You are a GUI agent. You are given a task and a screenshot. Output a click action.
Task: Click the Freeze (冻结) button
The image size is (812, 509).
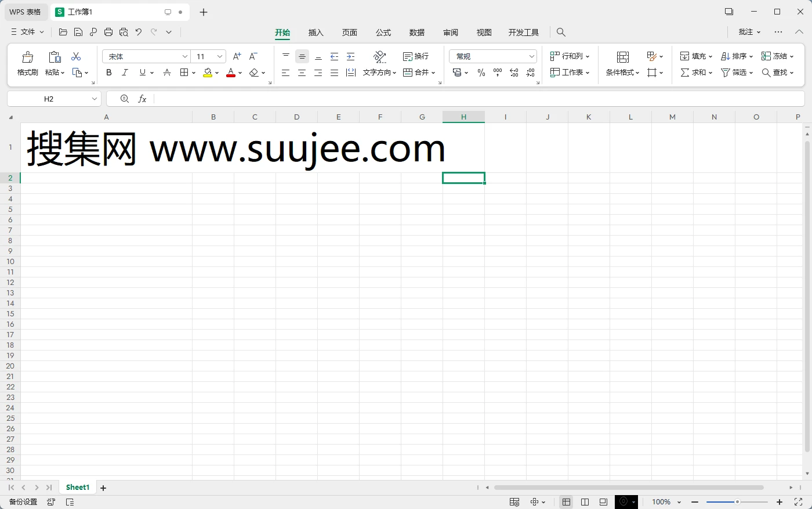[777, 56]
